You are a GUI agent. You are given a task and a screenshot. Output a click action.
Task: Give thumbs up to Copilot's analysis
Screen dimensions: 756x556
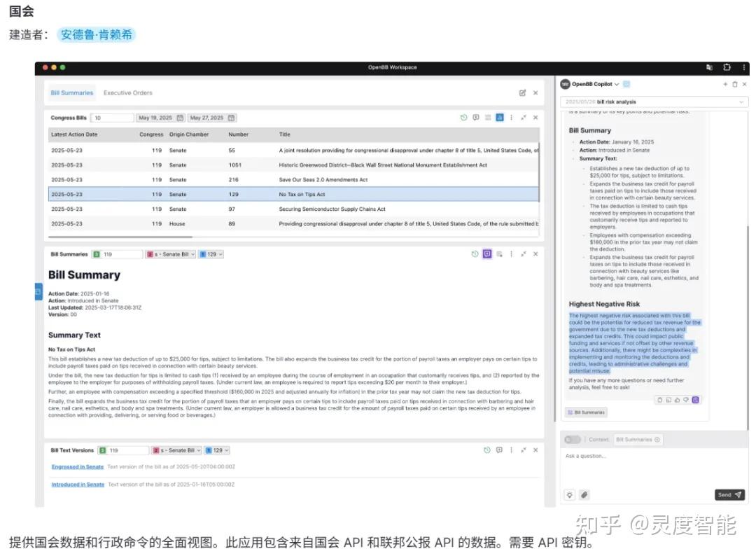tap(675, 400)
